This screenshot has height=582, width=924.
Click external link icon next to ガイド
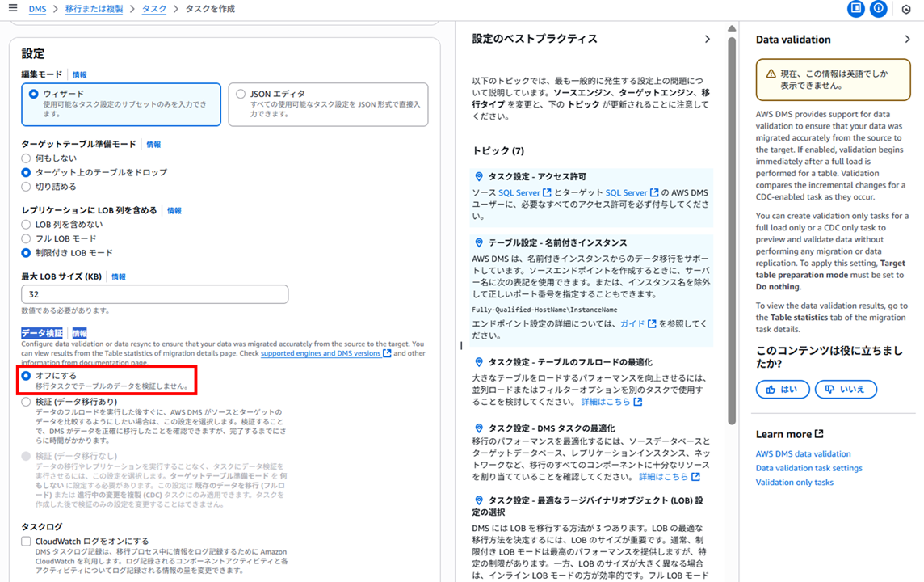(x=652, y=323)
